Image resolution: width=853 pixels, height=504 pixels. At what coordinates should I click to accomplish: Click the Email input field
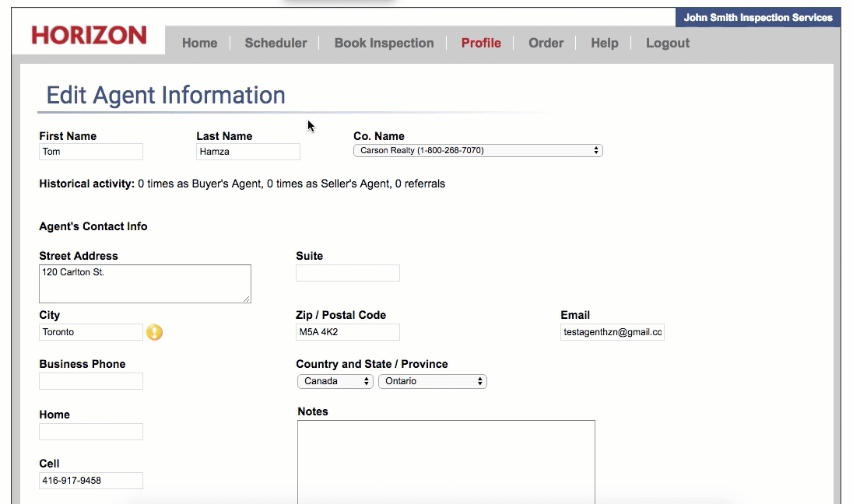(x=613, y=332)
